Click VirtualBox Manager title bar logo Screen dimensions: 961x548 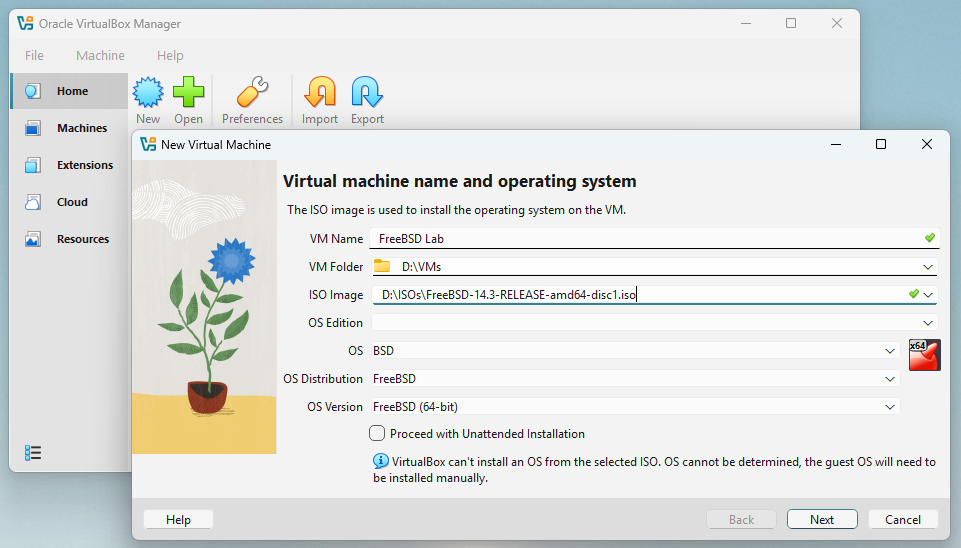point(25,23)
